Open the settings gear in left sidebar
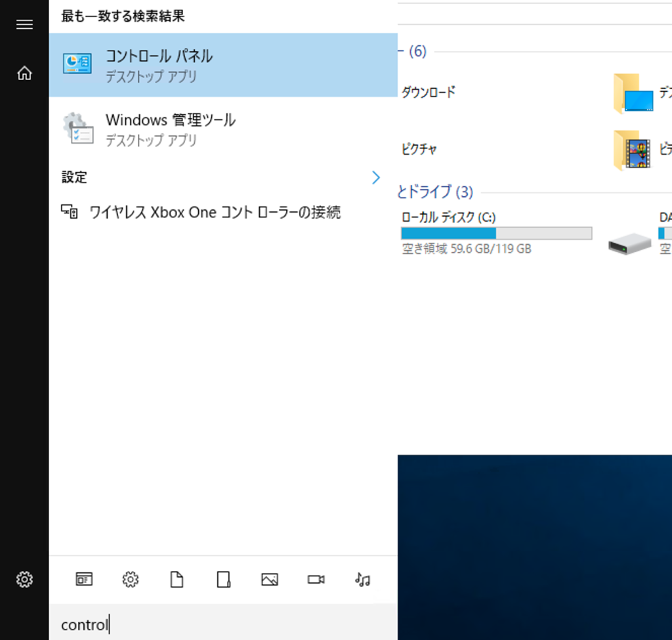Viewport: 672px width, 640px height. tap(24, 580)
